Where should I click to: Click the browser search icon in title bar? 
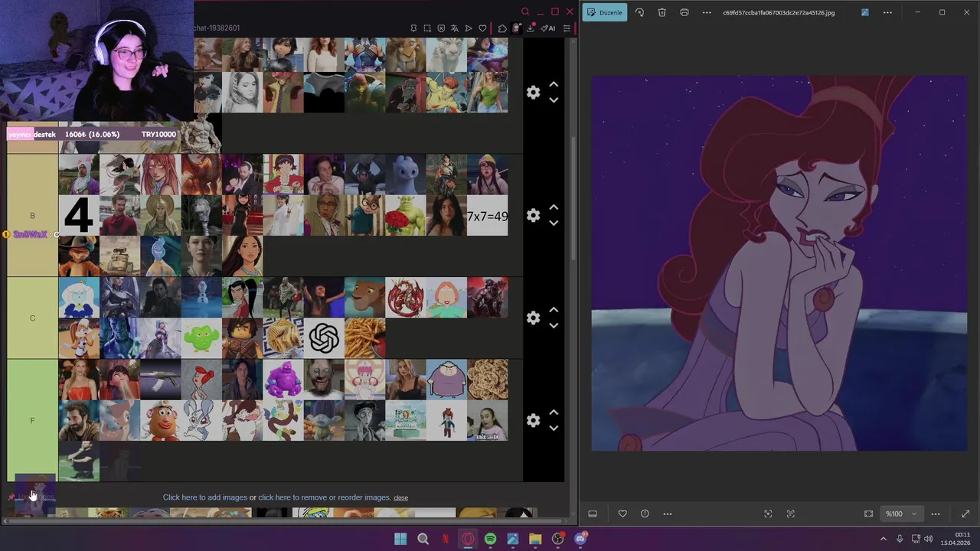[524, 11]
